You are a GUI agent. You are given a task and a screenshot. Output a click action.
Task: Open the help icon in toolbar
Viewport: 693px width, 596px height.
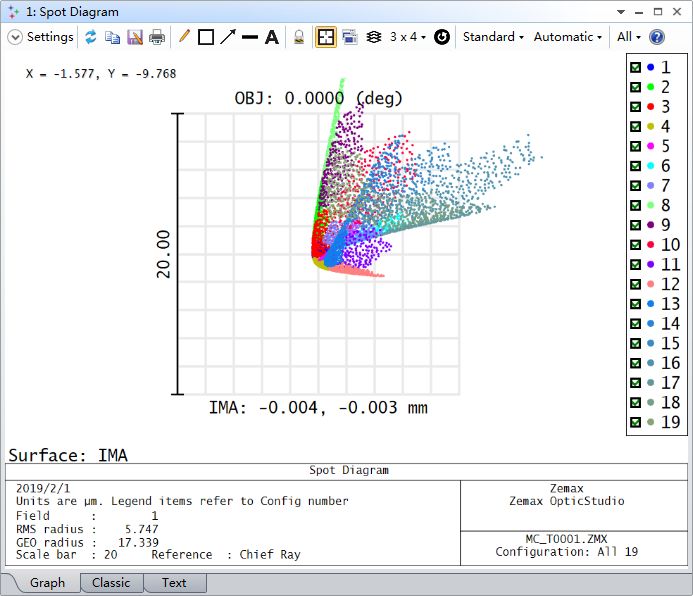657,37
